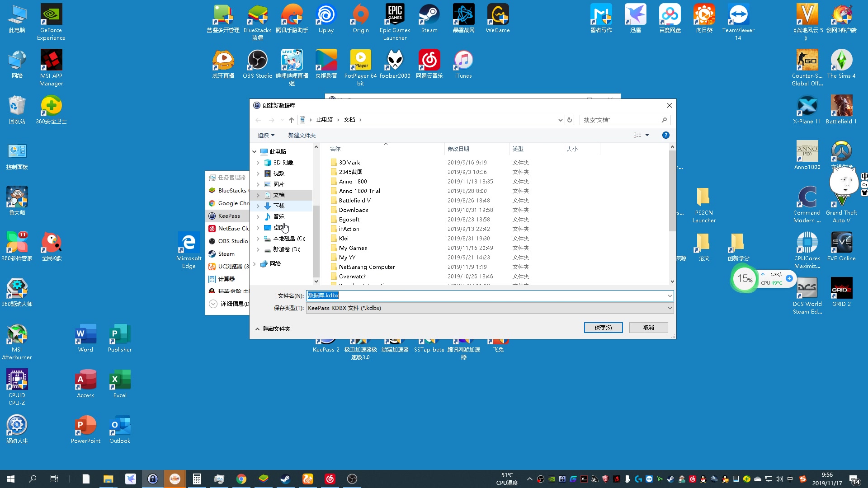Select 文档 in left sidebar panel
The height and width of the screenshot is (488, 868).
pos(278,195)
